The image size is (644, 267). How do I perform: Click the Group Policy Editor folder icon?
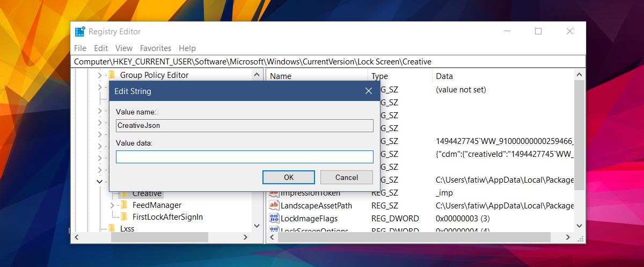(x=112, y=75)
